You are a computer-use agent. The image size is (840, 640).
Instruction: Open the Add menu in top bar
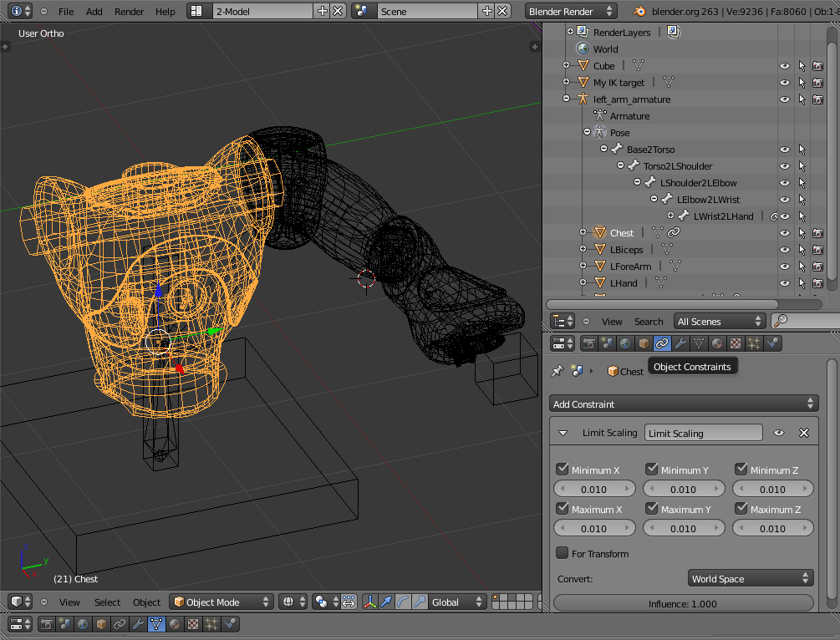(x=94, y=11)
